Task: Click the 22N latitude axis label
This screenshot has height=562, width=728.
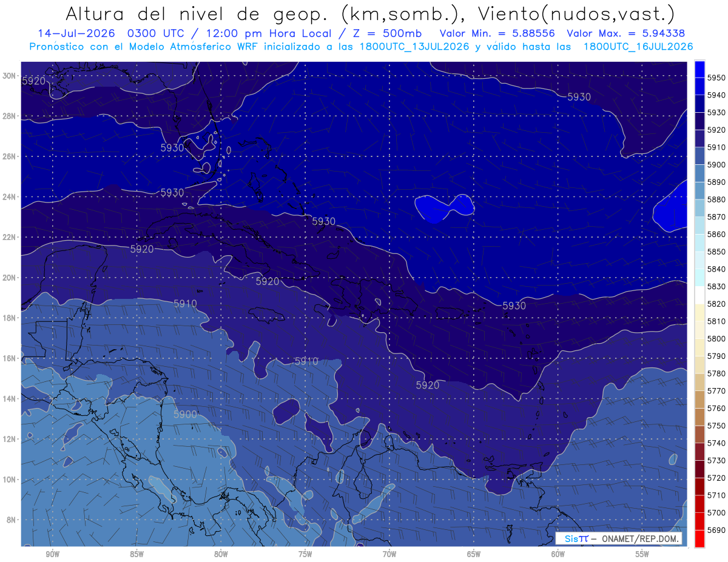Action: click(x=9, y=237)
